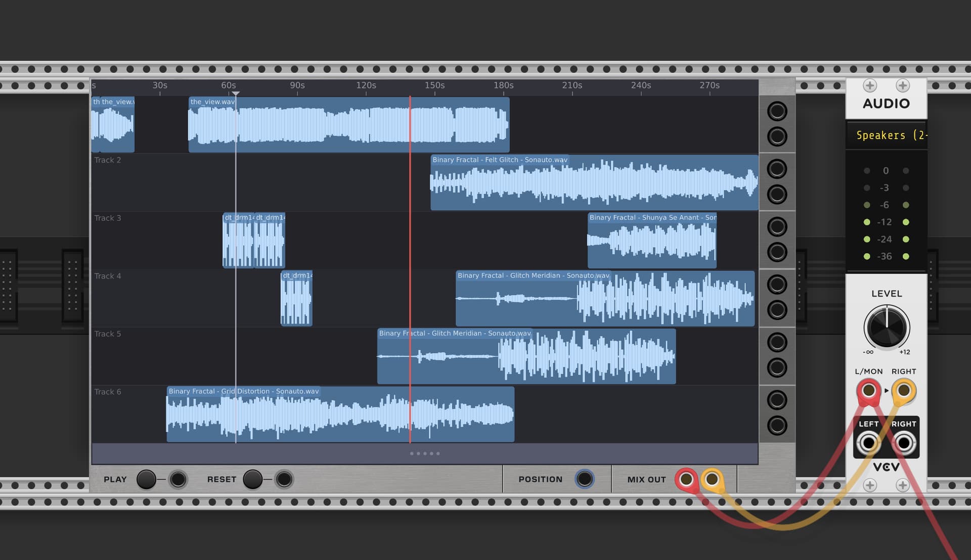Click the LEFT output port on Audio module
Viewport: 971px width, 560px height.
click(868, 443)
